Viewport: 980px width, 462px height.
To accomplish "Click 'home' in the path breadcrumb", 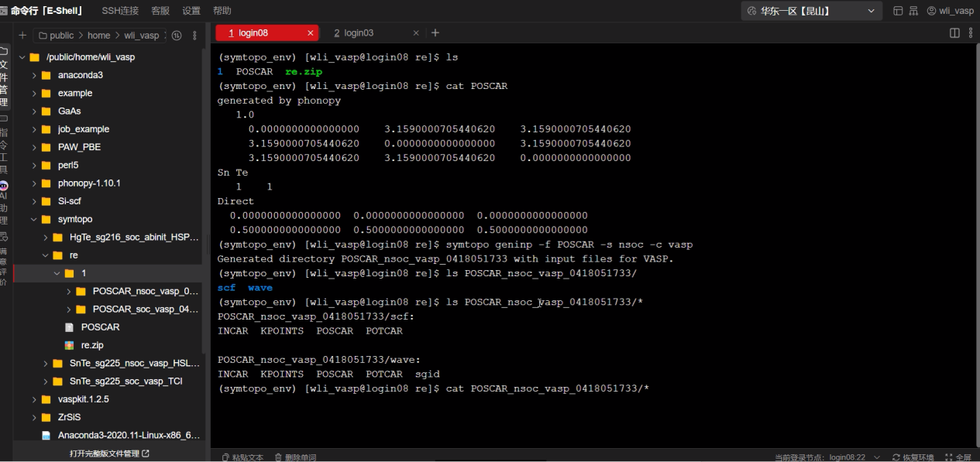I will (x=99, y=36).
